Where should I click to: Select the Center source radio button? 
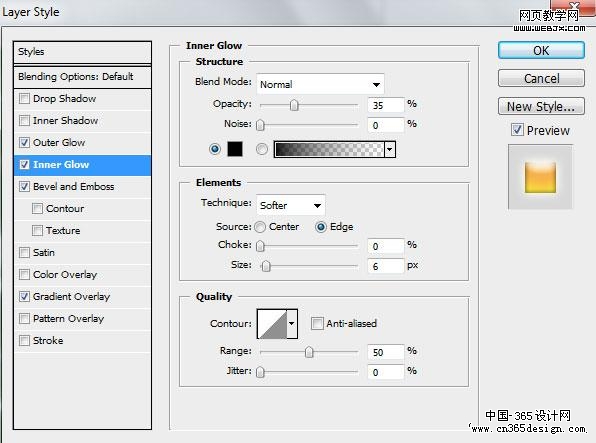[260, 227]
